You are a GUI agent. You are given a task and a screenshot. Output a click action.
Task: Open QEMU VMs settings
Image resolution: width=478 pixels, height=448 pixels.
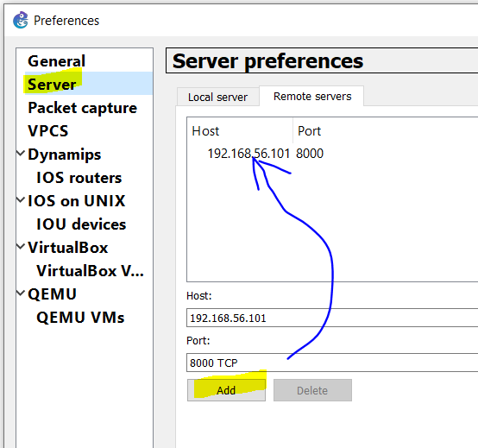point(80,317)
